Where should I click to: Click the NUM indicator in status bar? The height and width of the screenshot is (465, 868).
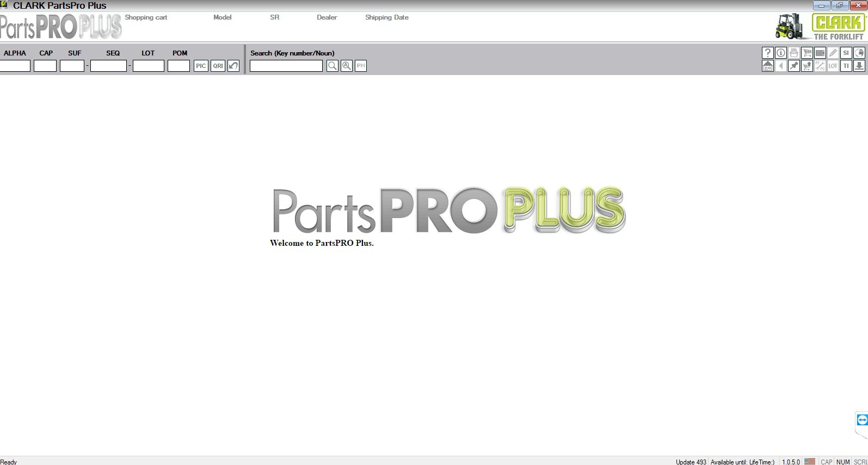[x=843, y=462]
